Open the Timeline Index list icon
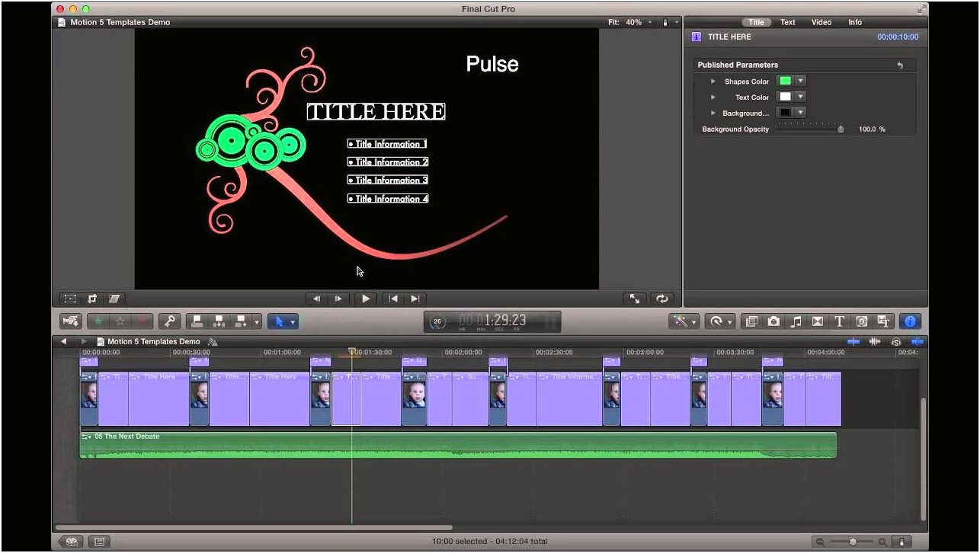 [x=99, y=542]
